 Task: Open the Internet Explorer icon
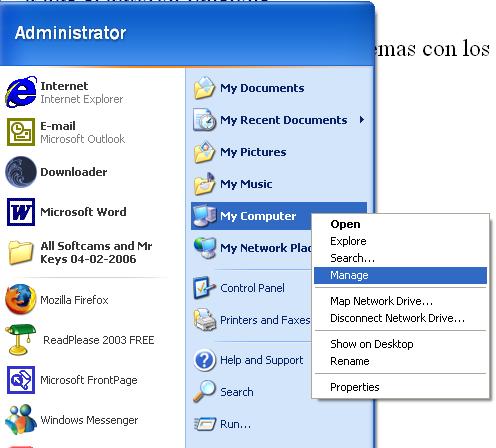(21, 92)
